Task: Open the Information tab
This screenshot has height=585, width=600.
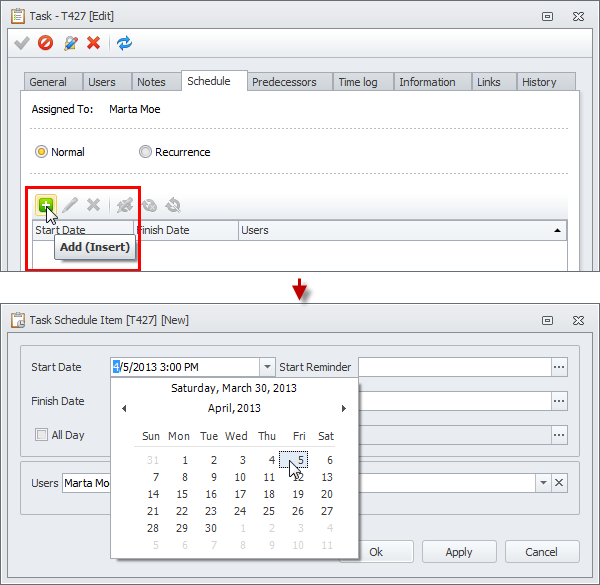Action: click(x=432, y=82)
